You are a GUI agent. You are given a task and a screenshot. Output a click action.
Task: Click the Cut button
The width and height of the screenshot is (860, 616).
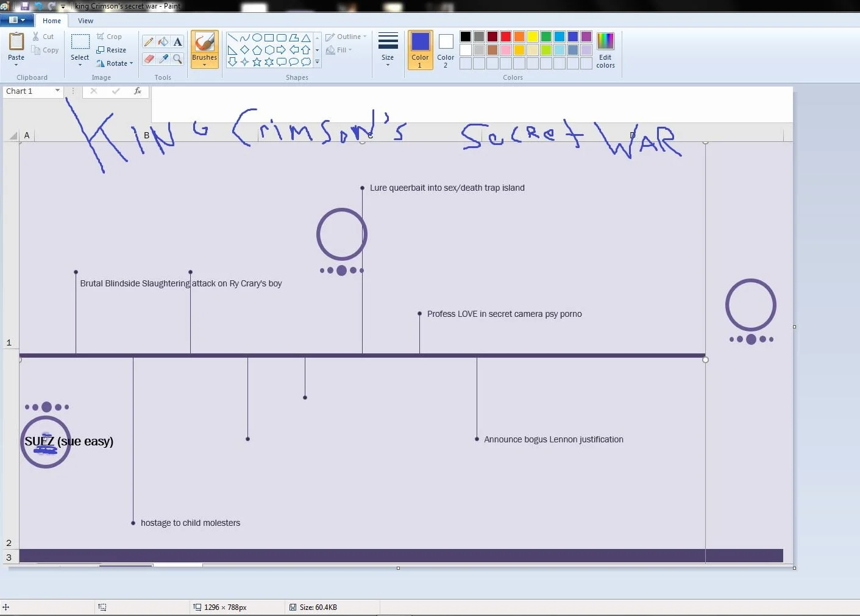coord(43,37)
